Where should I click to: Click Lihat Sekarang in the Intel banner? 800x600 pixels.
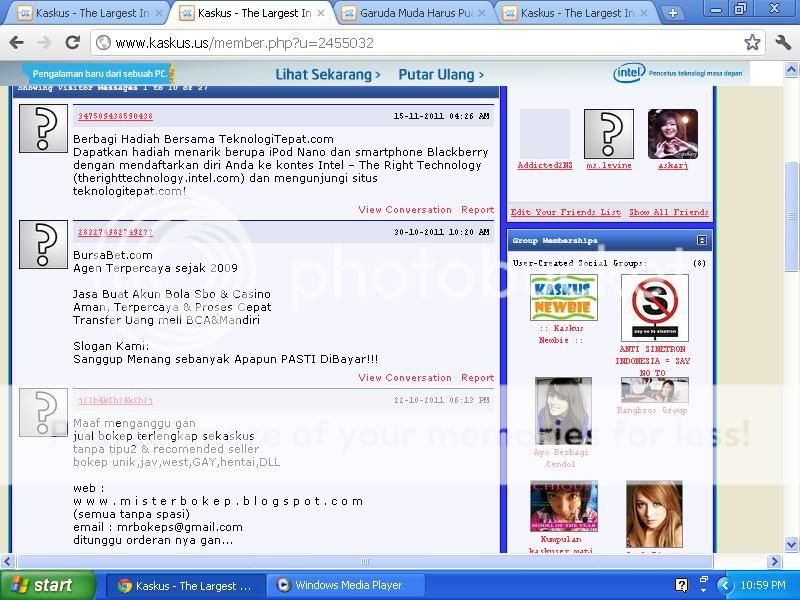tap(328, 74)
